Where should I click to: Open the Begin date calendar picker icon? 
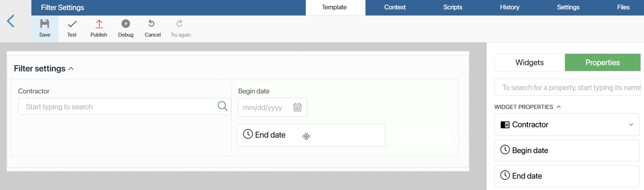pyautogui.click(x=297, y=107)
